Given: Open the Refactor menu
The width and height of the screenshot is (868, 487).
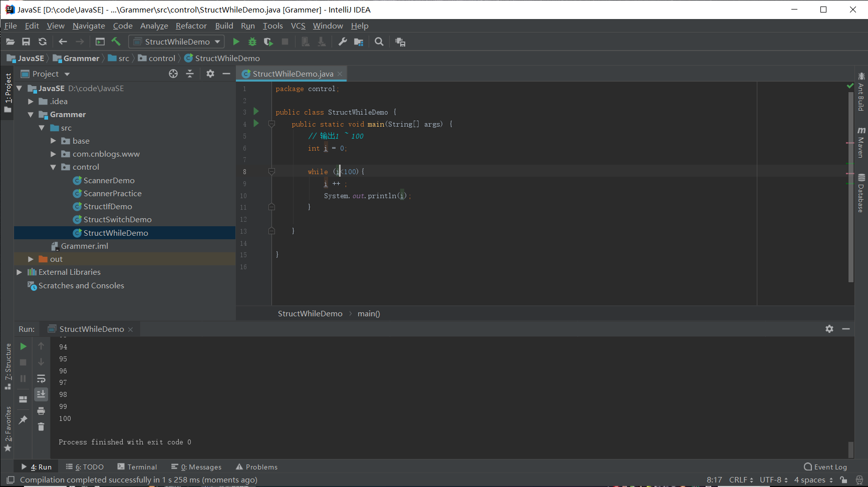Looking at the screenshot, I should tap(191, 26).
